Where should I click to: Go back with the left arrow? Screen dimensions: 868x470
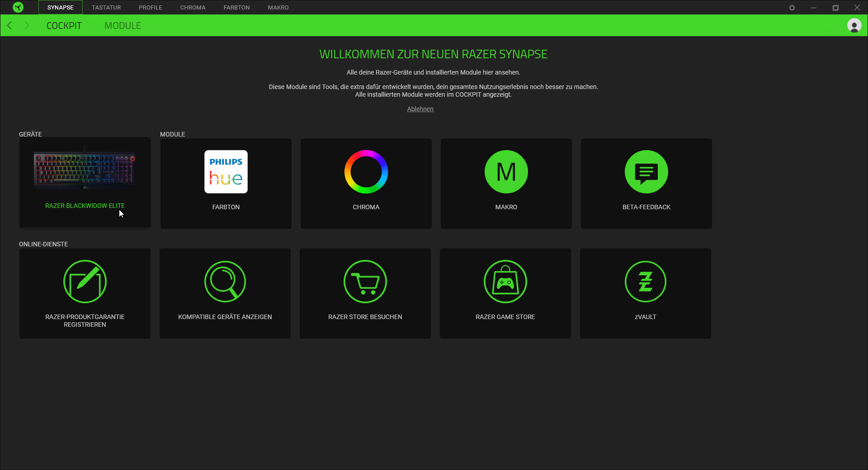pyautogui.click(x=9, y=25)
